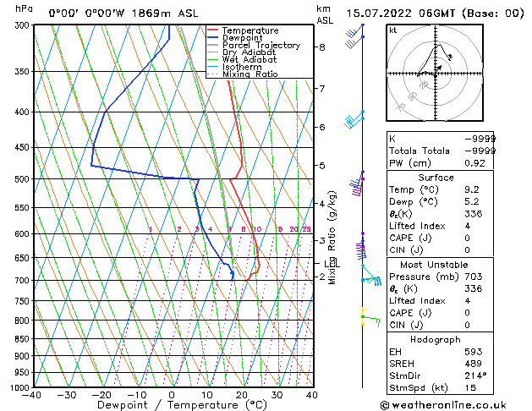Click the surface Dewp value 5.2
The image size is (532, 411).
tap(472, 202)
